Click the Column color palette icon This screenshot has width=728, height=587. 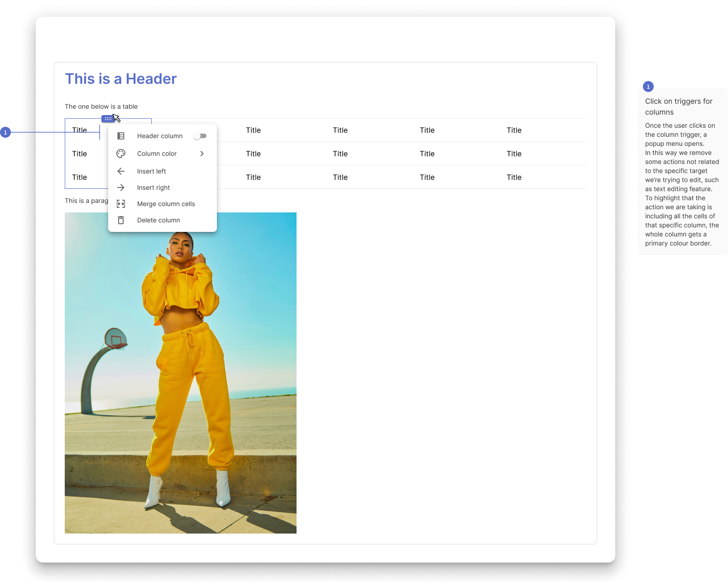point(121,154)
